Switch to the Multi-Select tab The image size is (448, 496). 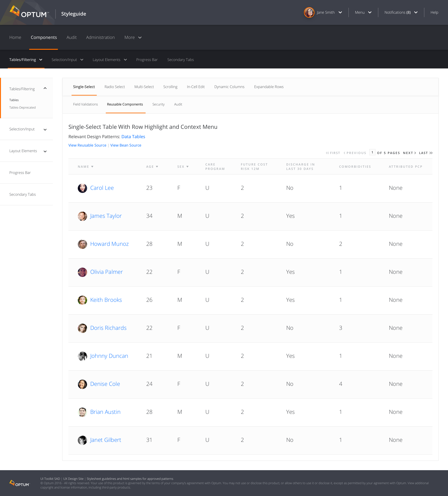coord(144,87)
